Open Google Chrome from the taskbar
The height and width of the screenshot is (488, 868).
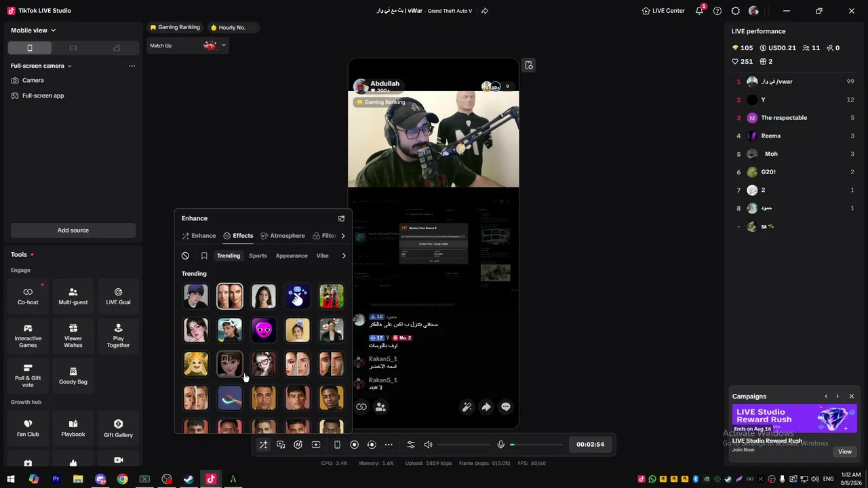(x=122, y=479)
